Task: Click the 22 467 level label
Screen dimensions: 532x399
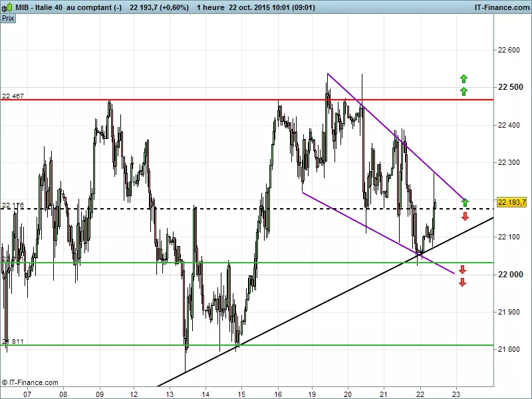Action: point(13,96)
